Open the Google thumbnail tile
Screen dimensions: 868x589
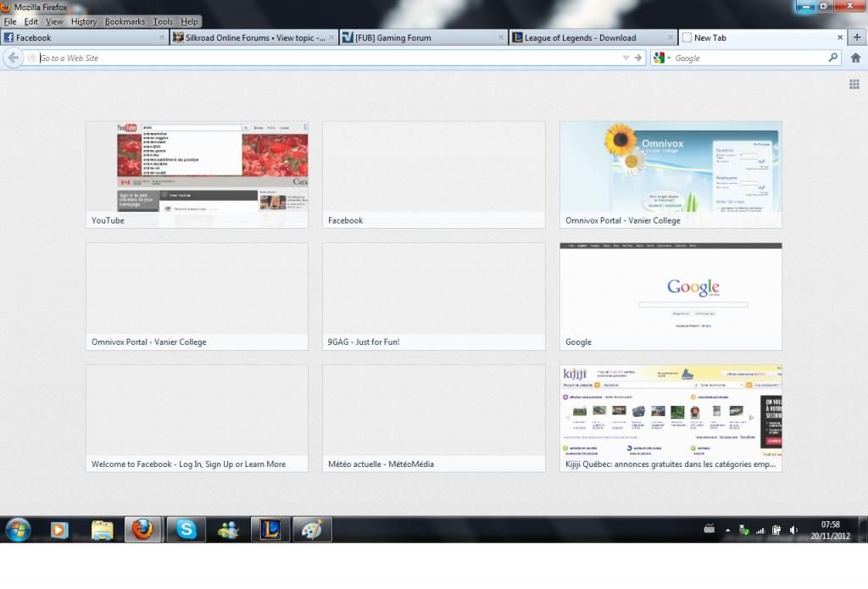click(671, 296)
